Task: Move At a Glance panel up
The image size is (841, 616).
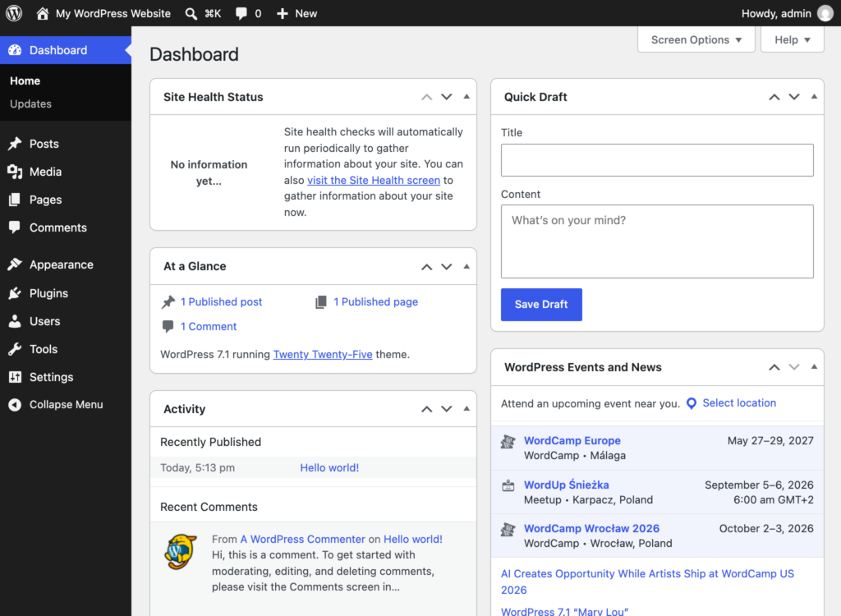Action: [x=426, y=267]
